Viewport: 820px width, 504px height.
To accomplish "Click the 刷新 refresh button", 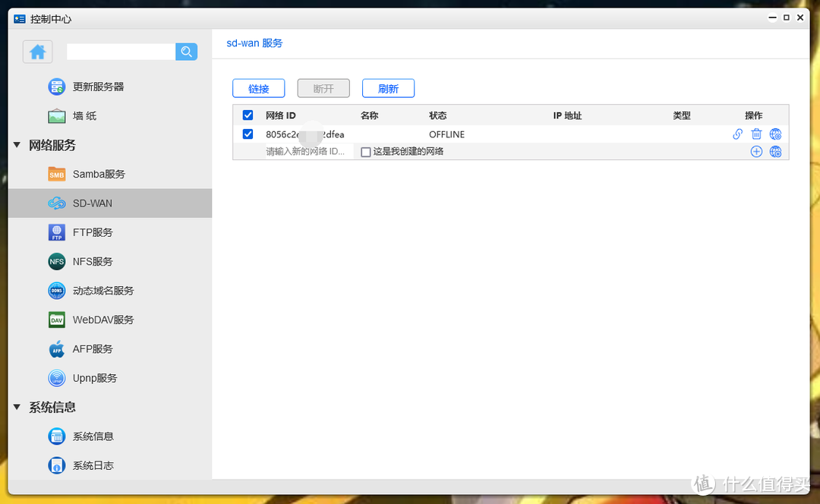I will click(388, 88).
